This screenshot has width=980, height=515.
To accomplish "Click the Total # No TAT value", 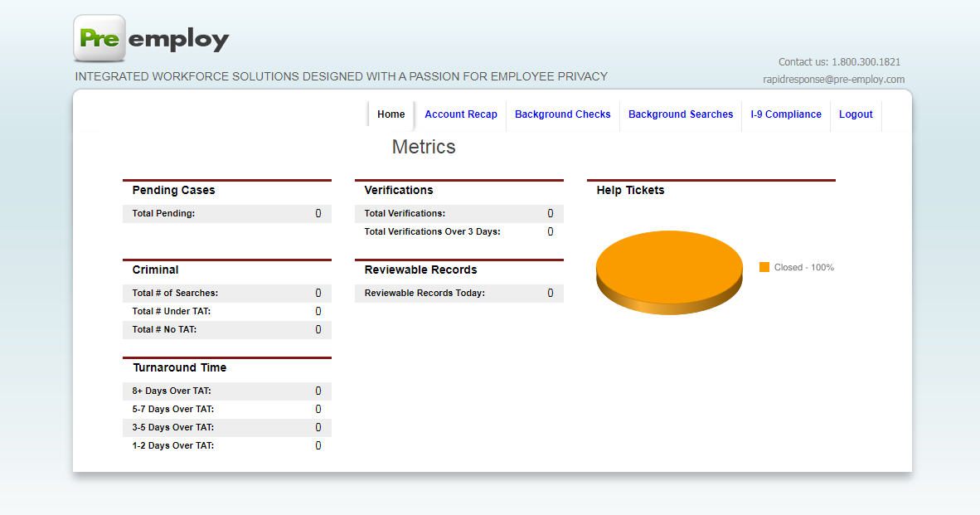I will click(x=318, y=329).
